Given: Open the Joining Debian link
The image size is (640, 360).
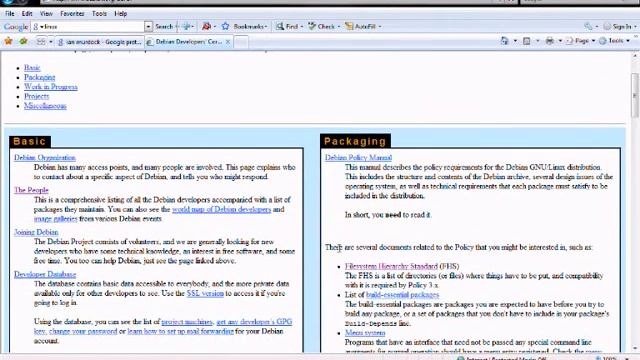Looking at the screenshot, I should click(36, 232).
